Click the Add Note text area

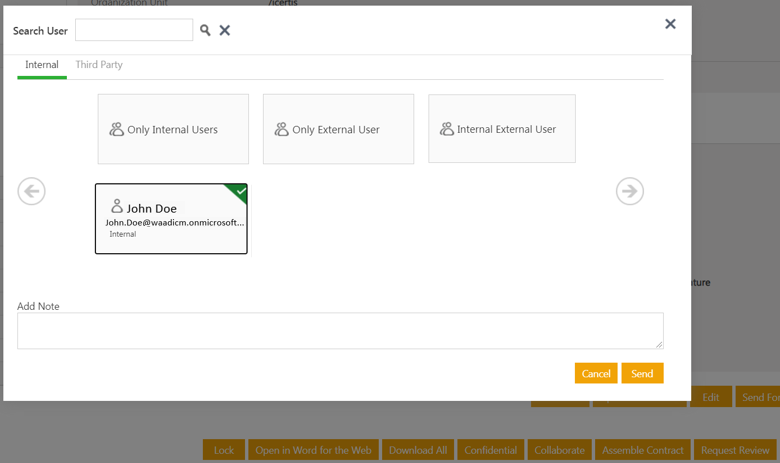tap(340, 331)
